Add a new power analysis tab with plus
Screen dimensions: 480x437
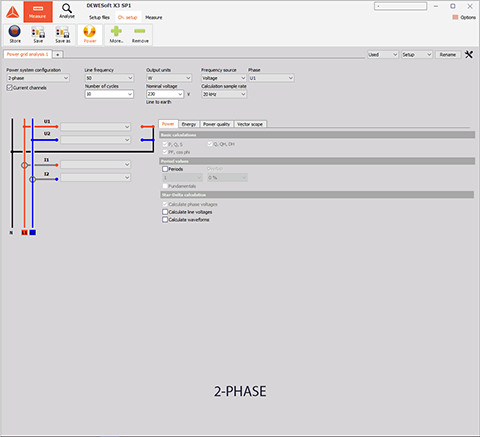click(x=58, y=55)
